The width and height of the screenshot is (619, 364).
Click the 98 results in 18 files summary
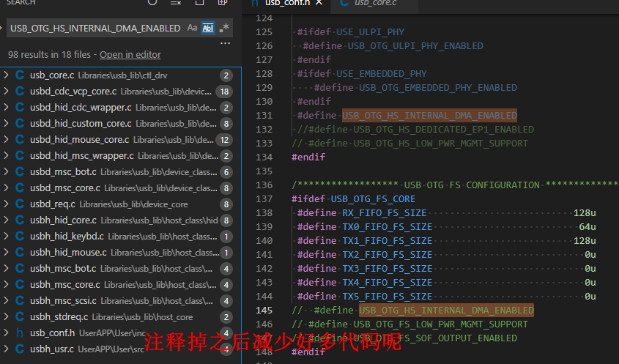(49, 54)
